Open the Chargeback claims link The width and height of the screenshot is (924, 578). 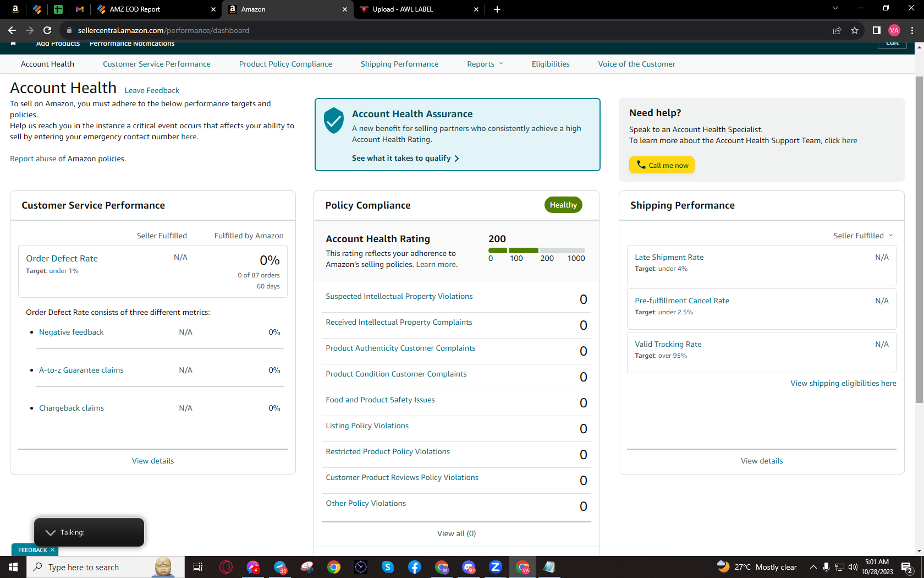tap(71, 408)
